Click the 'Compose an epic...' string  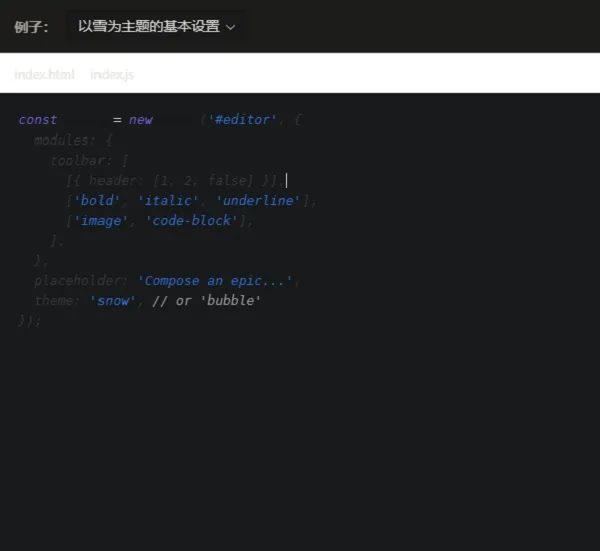(215, 281)
